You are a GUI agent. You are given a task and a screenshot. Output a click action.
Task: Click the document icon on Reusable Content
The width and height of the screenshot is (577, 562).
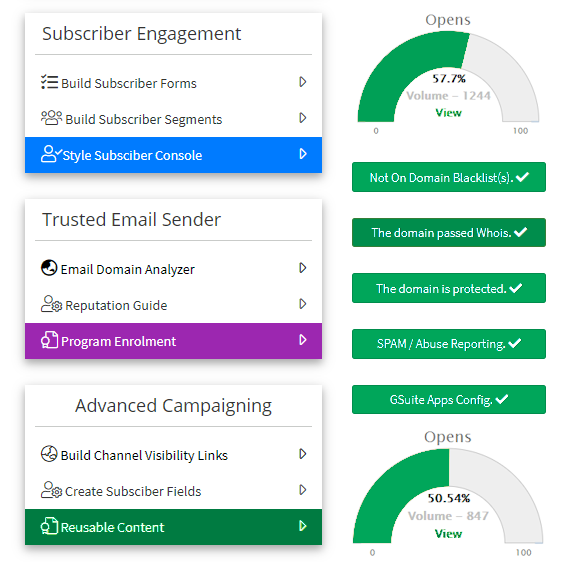click(x=49, y=526)
